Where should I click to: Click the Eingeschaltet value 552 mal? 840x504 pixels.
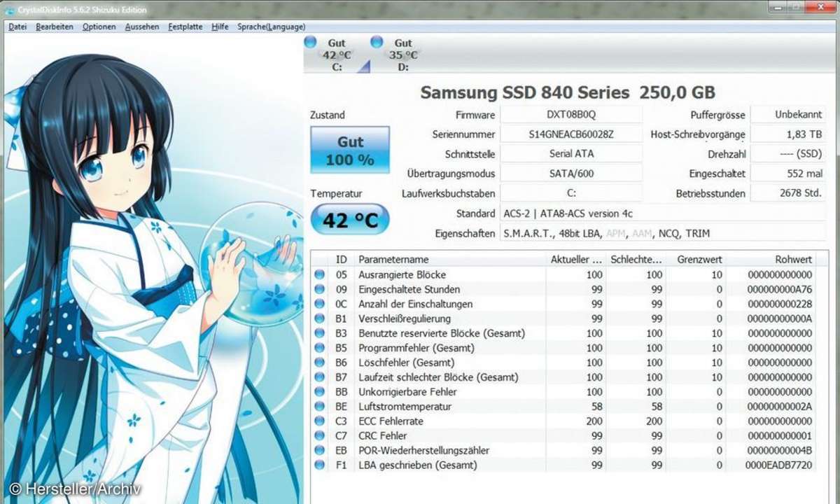tap(788, 174)
